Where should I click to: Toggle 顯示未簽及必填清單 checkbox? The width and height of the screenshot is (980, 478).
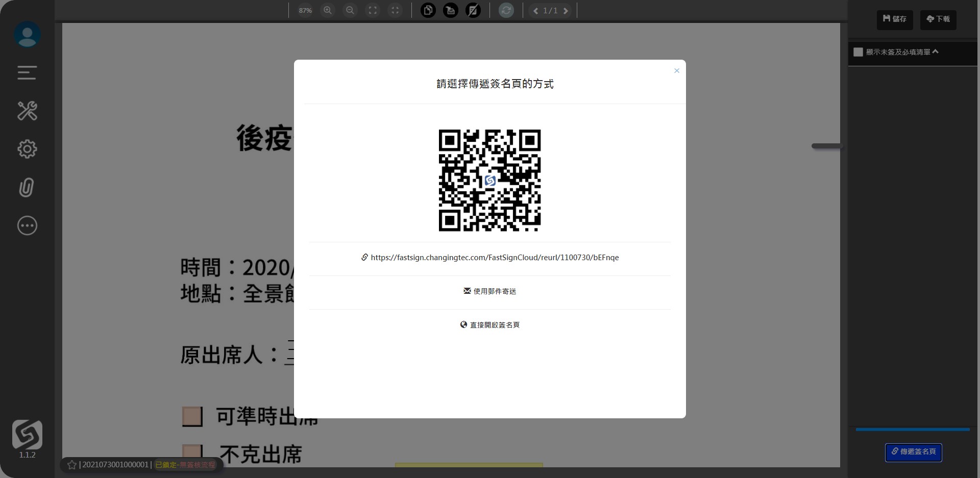[x=858, y=52]
